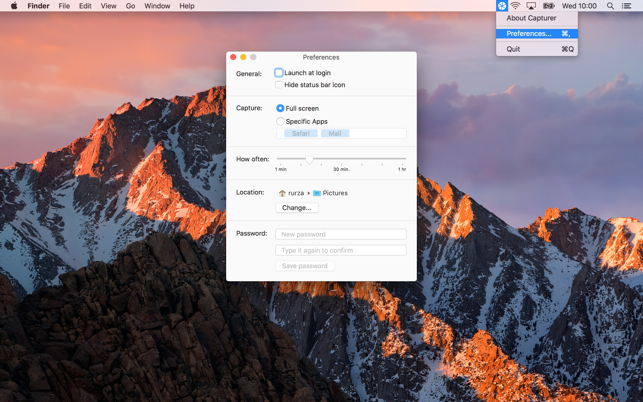Select the Full screen capture option

click(280, 108)
